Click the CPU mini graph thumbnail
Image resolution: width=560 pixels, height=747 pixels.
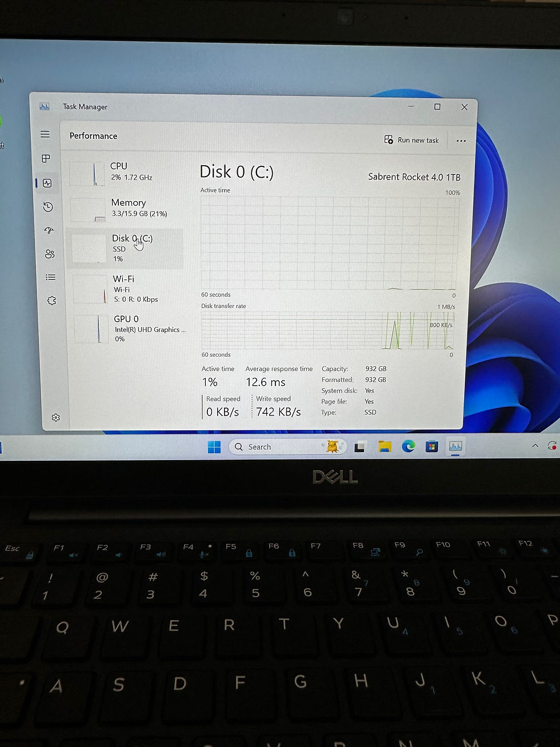(87, 174)
